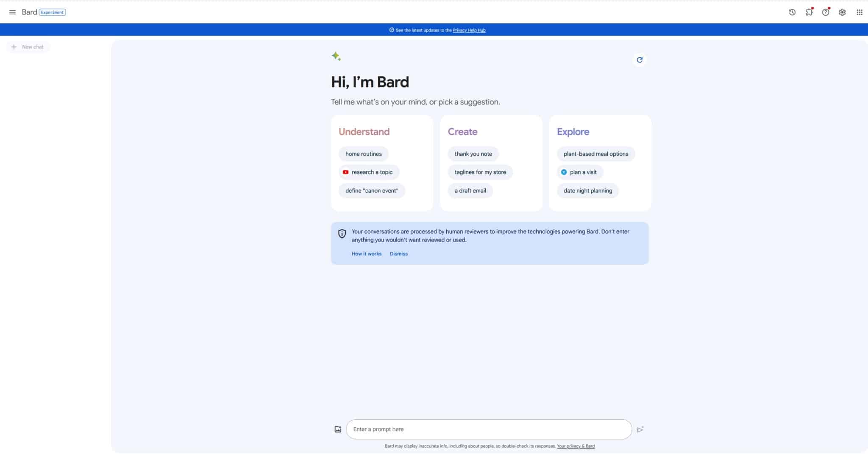Open Your privacy & Bard link

[x=576, y=446]
